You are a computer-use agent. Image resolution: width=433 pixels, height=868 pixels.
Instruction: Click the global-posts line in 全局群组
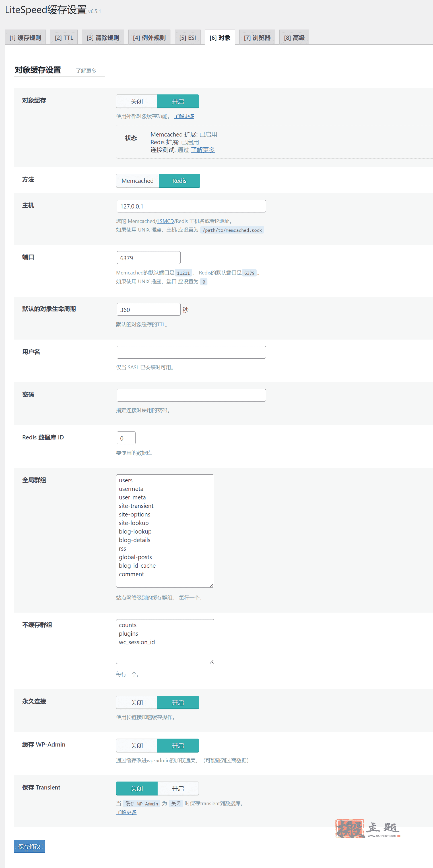pos(135,557)
